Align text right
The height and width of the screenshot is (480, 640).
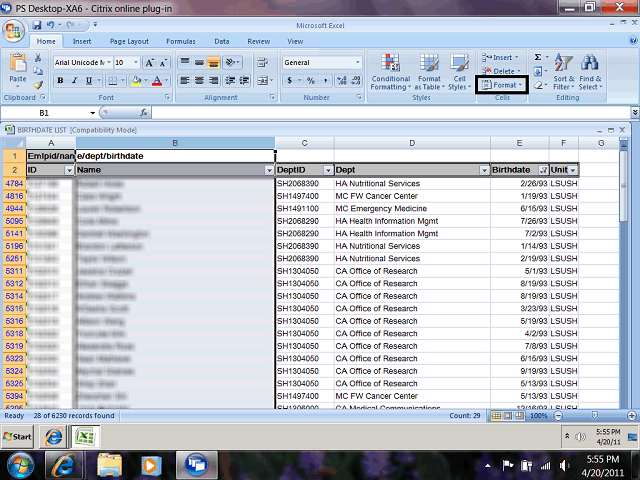tap(213, 80)
